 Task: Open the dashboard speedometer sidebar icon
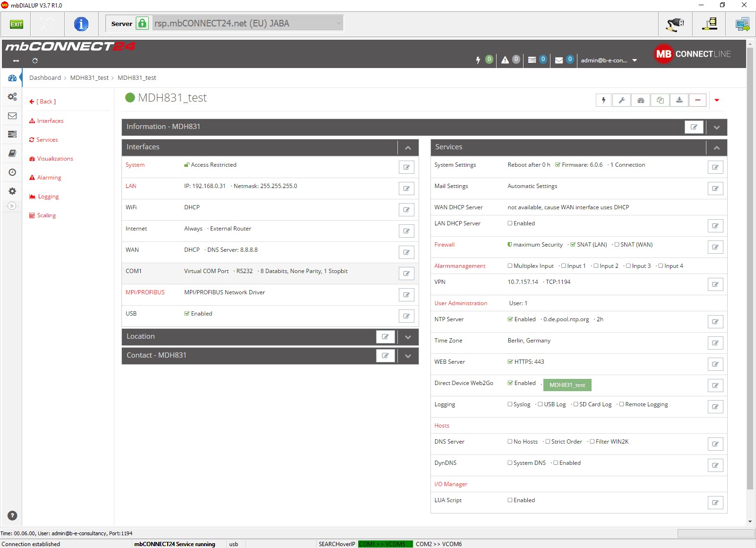pyautogui.click(x=12, y=78)
